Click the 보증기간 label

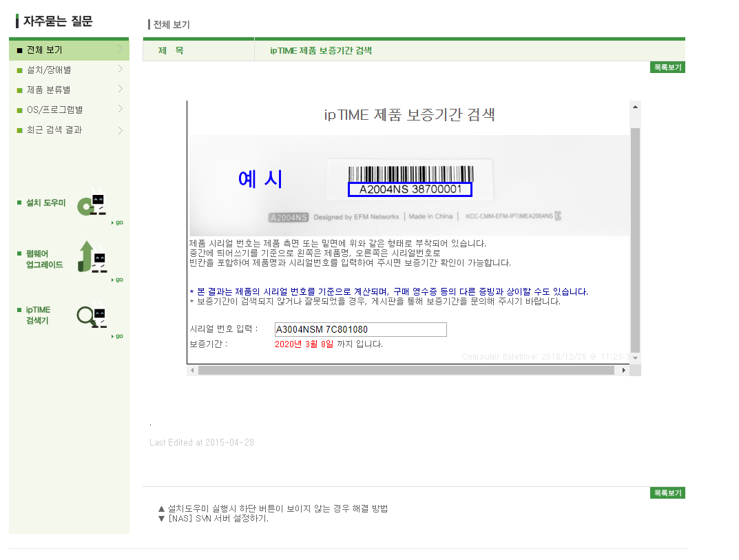tap(208, 344)
